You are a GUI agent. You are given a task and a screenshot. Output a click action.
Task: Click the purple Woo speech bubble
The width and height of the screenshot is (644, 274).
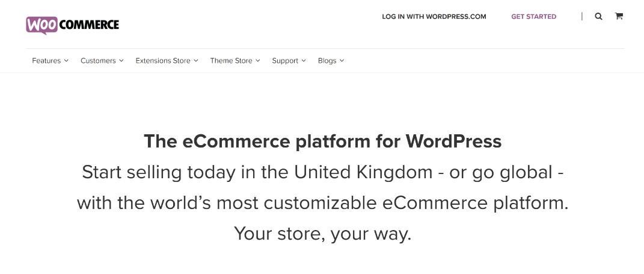(42, 25)
